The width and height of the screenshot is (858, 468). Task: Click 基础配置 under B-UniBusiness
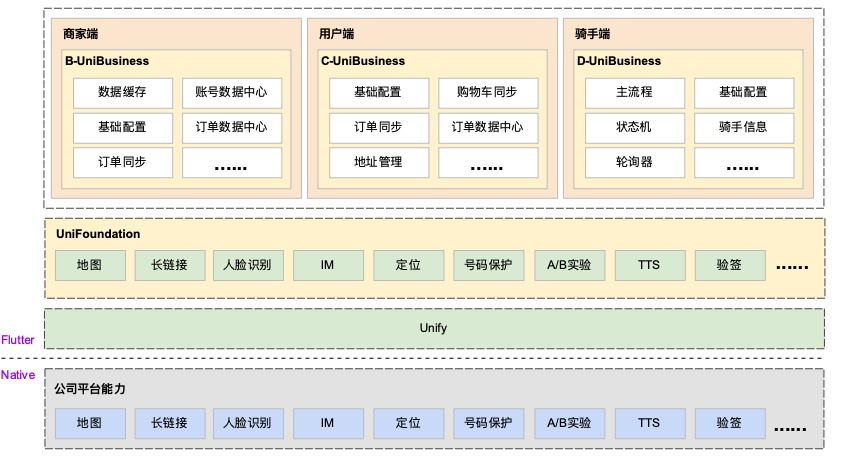(123, 128)
